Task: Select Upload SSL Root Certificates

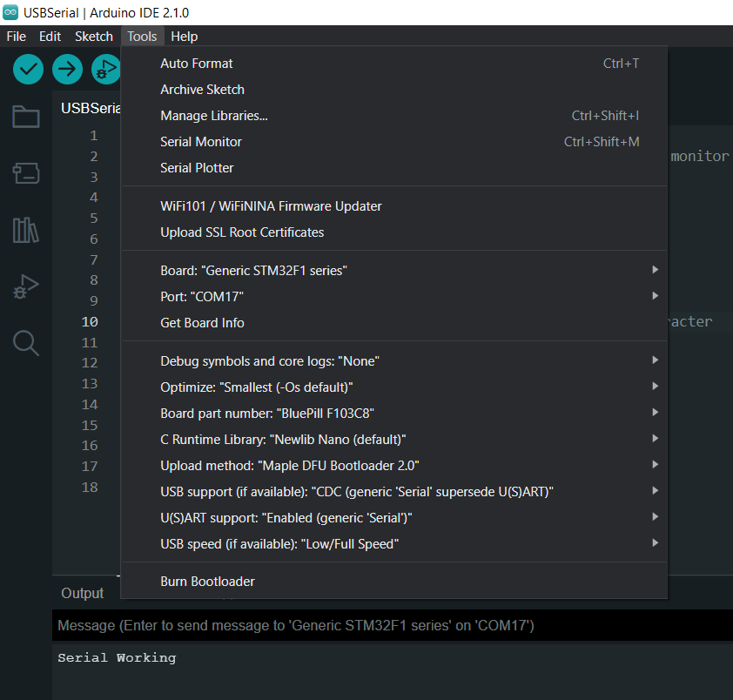Action: (x=394, y=232)
